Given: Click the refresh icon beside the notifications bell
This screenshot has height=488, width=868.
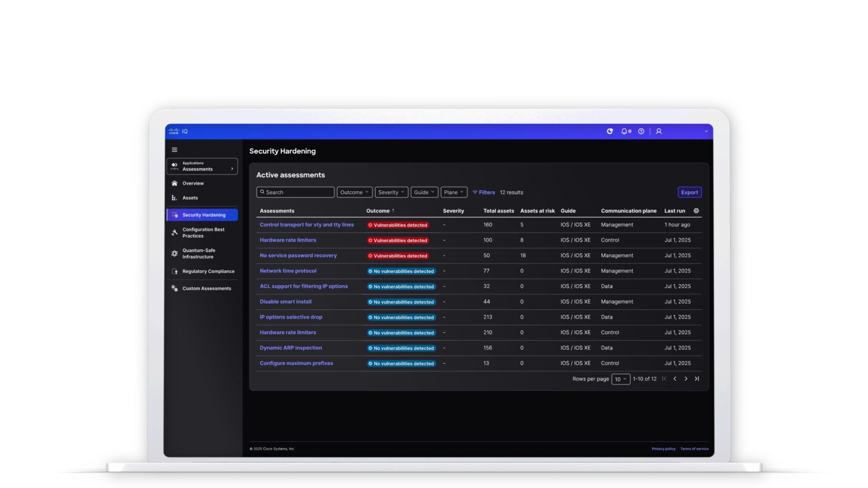Looking at the screenshot, I should [609, 131].
